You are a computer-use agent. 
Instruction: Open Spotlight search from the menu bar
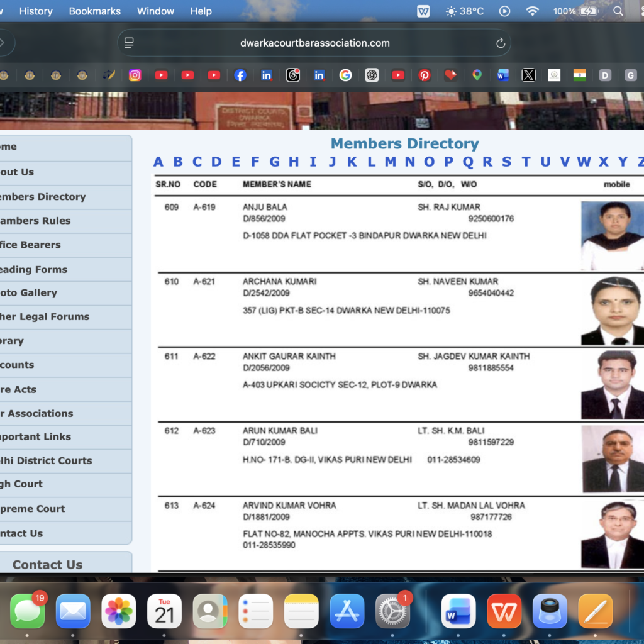tap(619, 11)
